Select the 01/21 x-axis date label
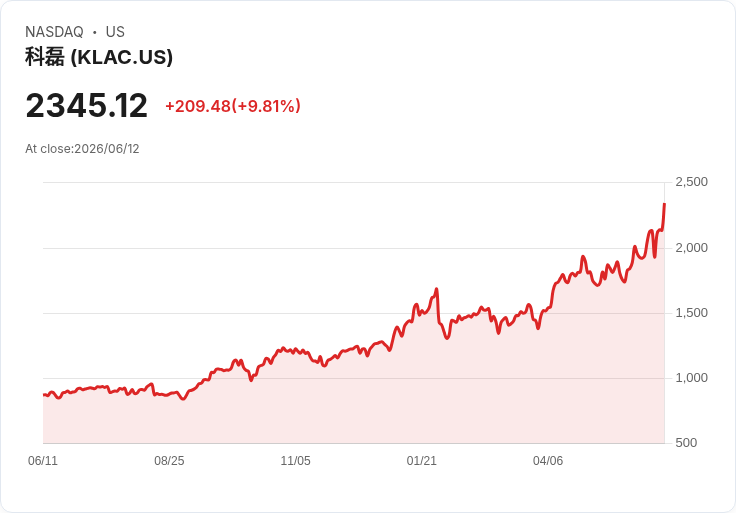The height and width of the screenshot is (513, 736). (422, 461)
